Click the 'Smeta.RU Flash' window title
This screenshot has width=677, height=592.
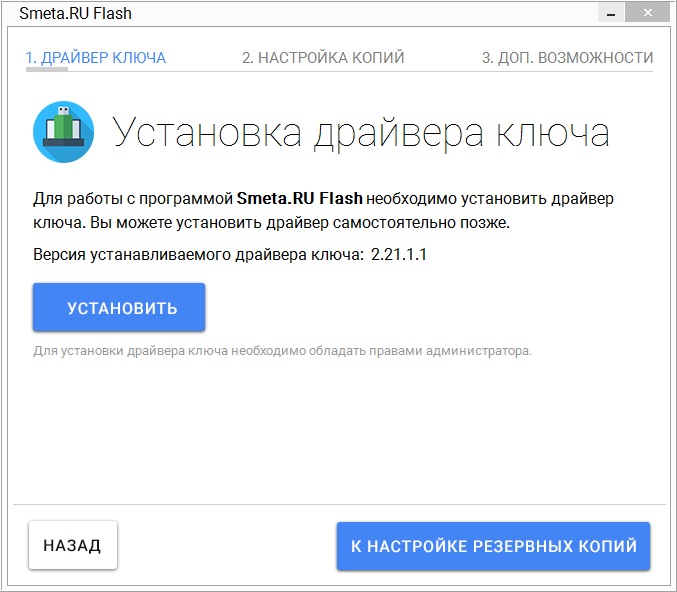point(76,13)
